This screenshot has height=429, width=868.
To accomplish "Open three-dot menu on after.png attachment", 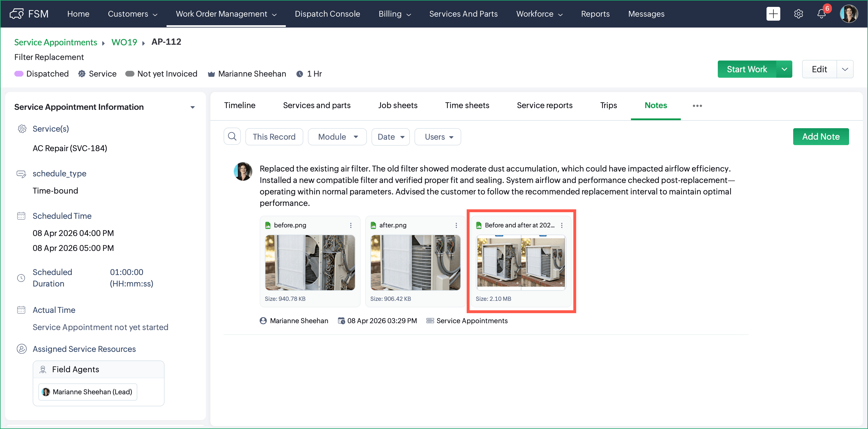I will [456, 225].
